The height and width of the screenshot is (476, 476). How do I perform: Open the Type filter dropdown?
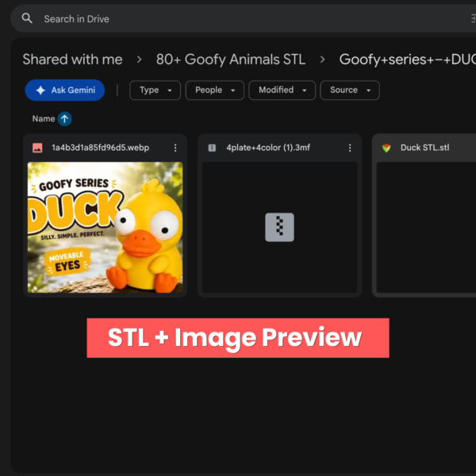(155, 90)
